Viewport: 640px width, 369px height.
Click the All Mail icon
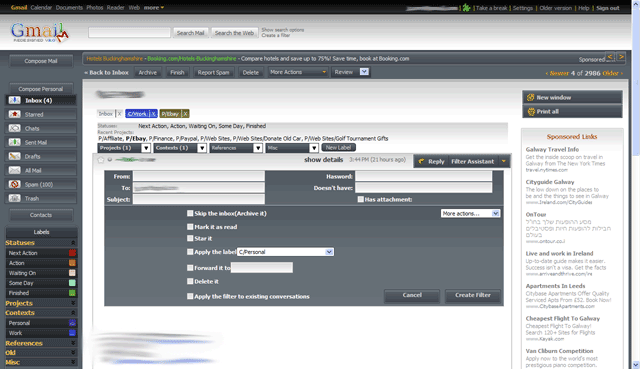click(x=14, y=170)
